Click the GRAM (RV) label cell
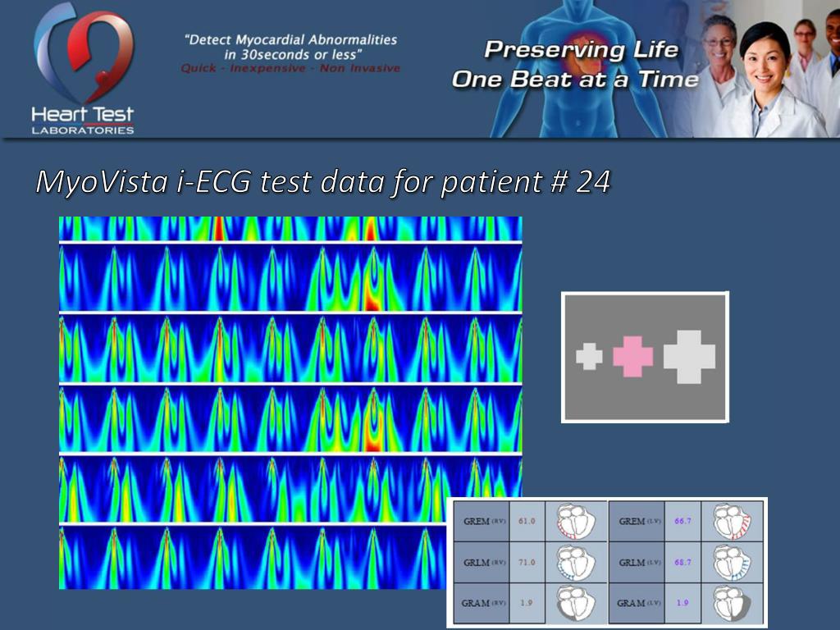The image size is (840, 630). pyautogui.click(x=482, y=603)
